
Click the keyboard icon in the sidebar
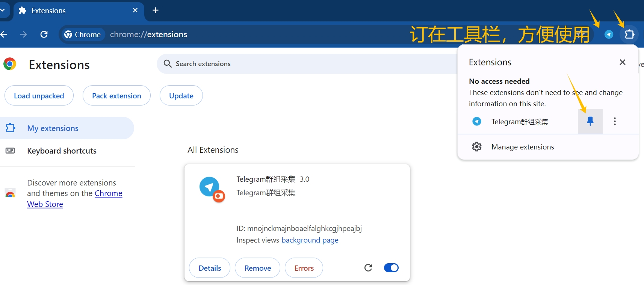tap(10, 151)
